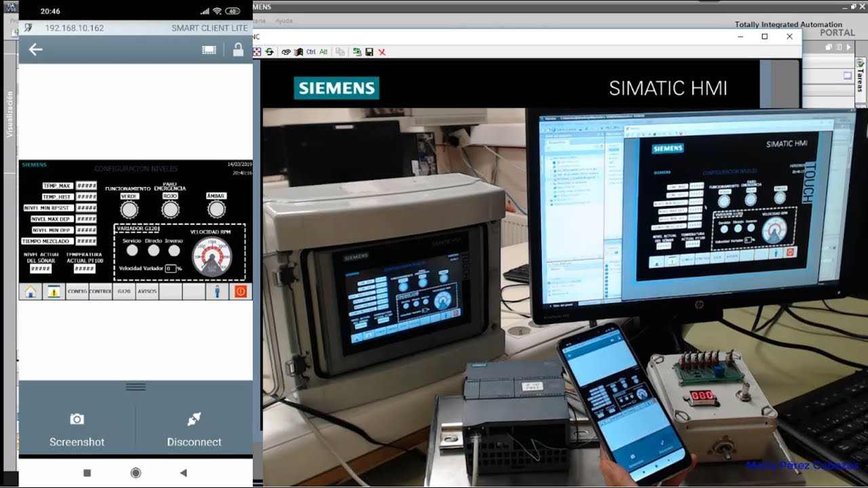Click the SIEMENS logo in VNC view

tap(336, 88)
